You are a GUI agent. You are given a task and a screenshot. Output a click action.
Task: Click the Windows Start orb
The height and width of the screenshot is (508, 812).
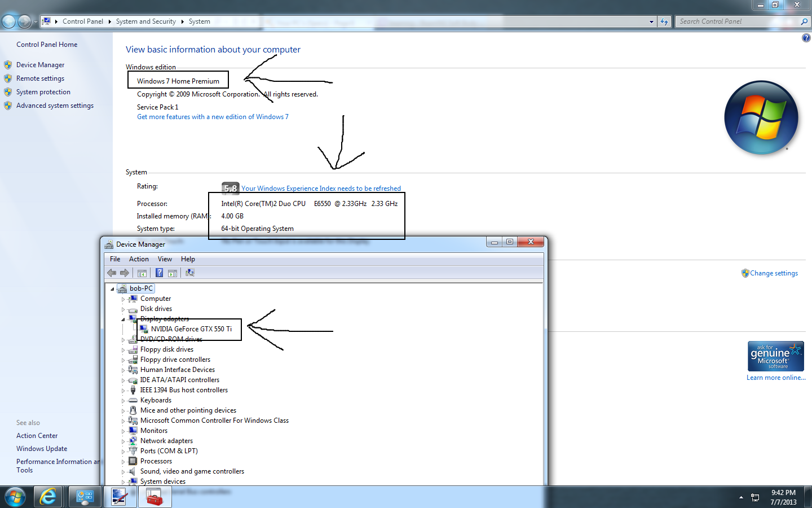pos(15,497)
